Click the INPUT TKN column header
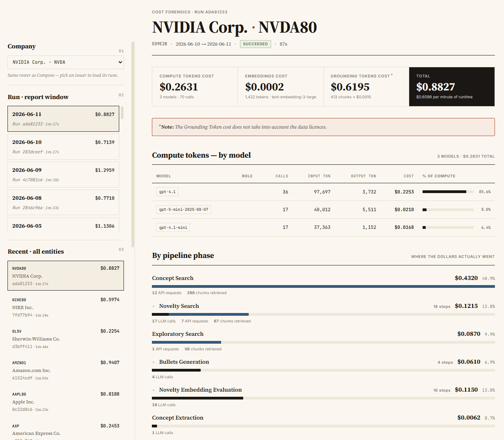Viewport: 504px width, 440px height. [x=319, y=176]
